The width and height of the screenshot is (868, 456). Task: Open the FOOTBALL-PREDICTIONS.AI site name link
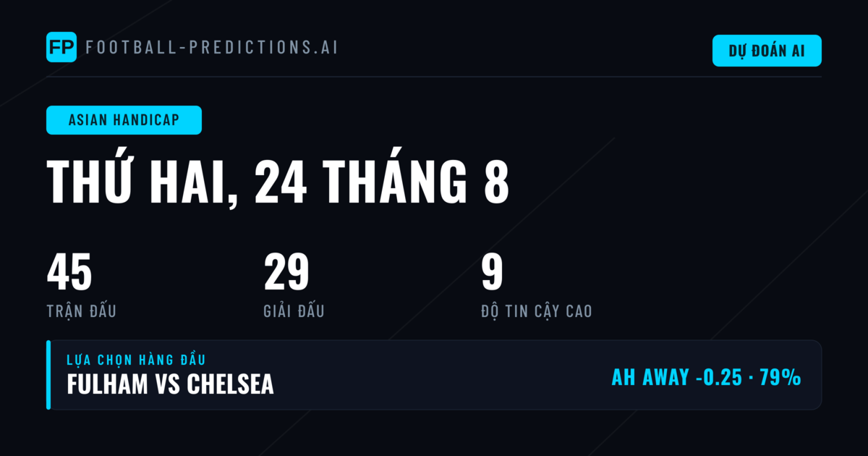click(x=212, y=48)
